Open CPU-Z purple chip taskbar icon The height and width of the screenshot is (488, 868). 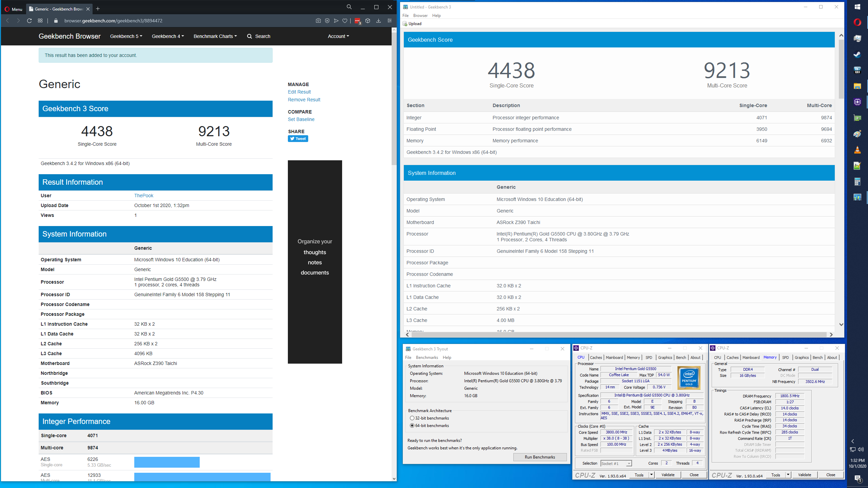coord(857,102)
